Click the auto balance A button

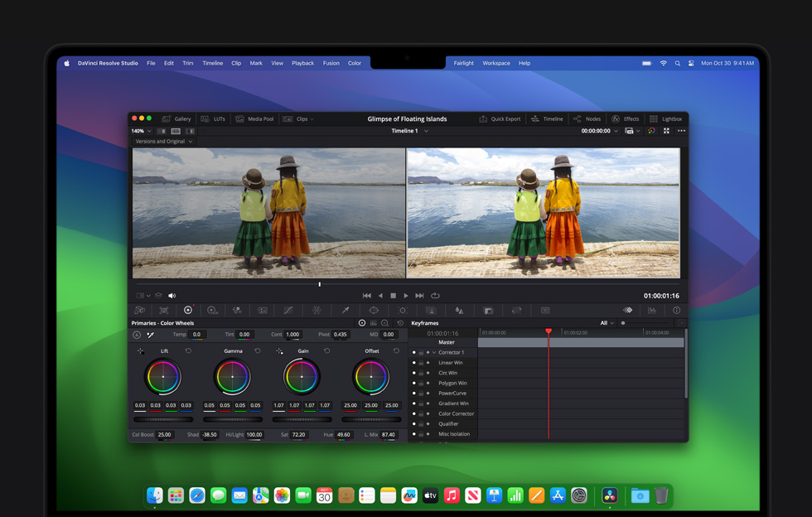point(137,335)
